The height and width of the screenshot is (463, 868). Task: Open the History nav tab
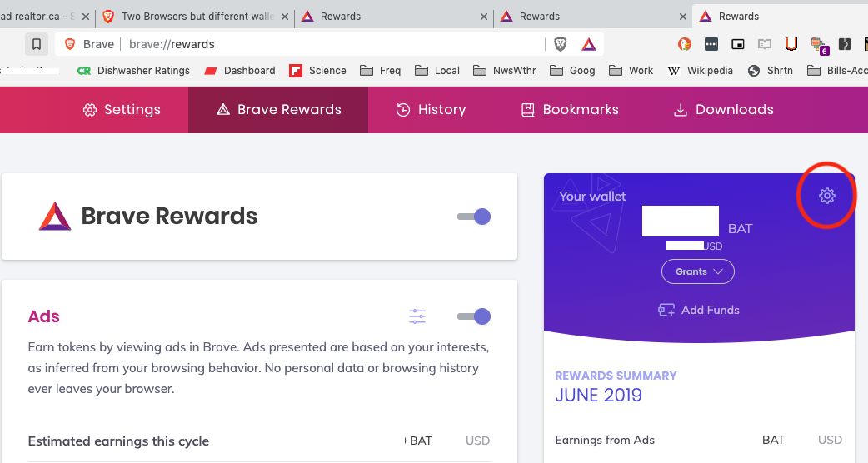coord(432,110)
